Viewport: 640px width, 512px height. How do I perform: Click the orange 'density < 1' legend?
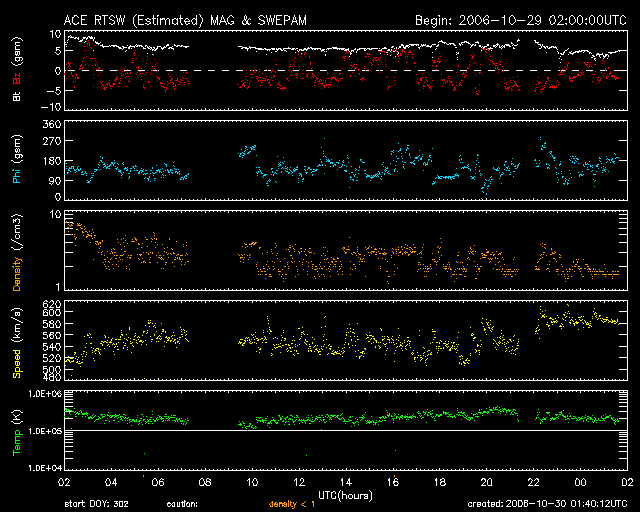pyautogui.click(x=290, y=504)
